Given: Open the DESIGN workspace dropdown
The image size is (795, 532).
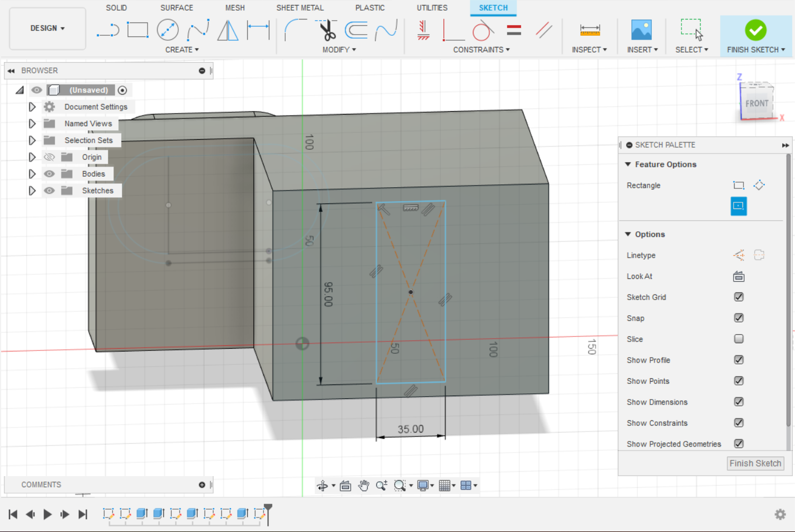Looking at the screenshot, I should [x=48, y=28].
